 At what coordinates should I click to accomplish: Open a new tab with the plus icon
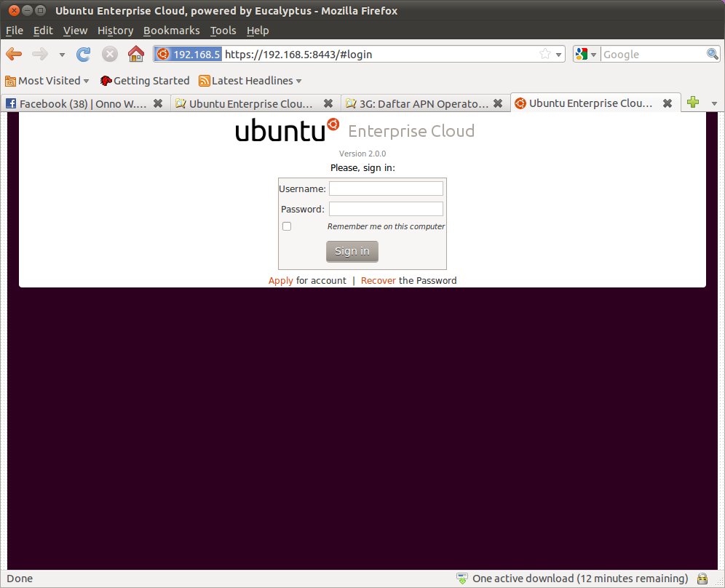point(693,103)
